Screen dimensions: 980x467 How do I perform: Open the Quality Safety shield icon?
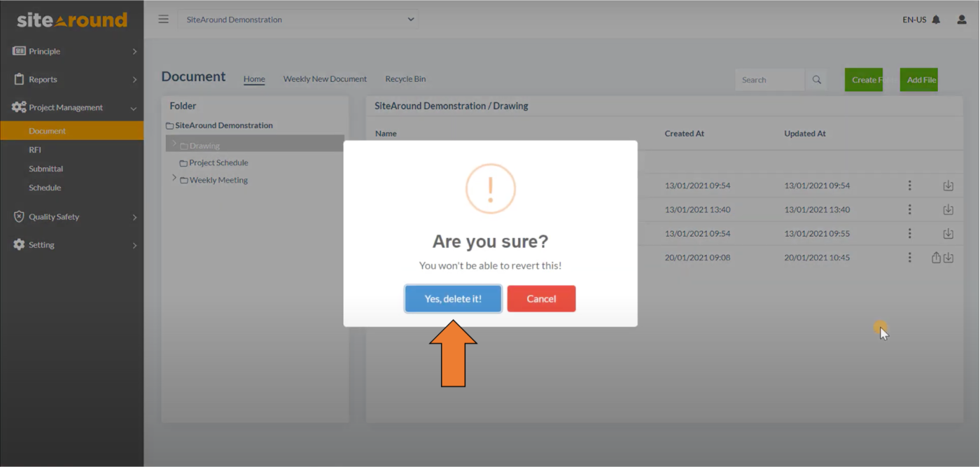coord(17,216)
